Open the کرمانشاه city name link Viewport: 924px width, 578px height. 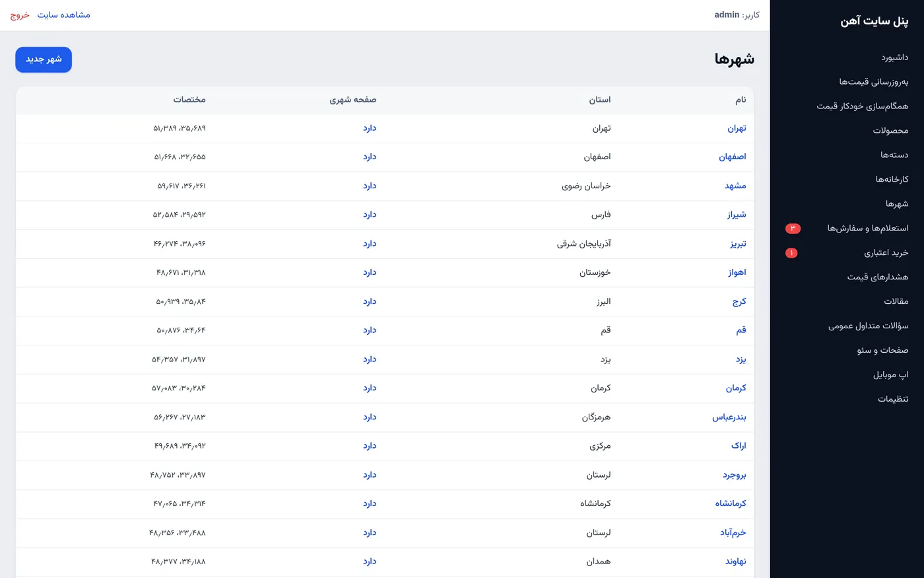point(731,504)
